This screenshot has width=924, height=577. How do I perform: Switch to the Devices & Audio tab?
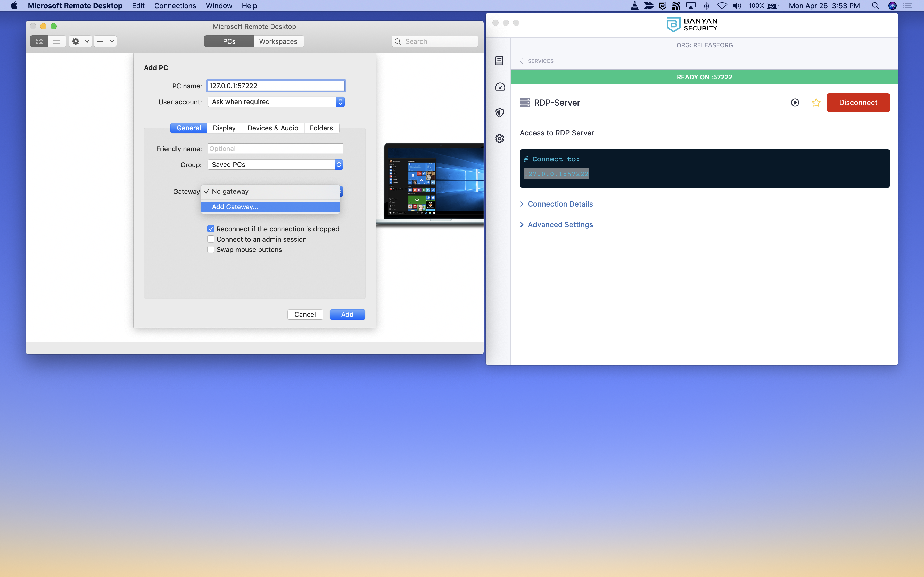pyautogui.click(x=273, y=128)
